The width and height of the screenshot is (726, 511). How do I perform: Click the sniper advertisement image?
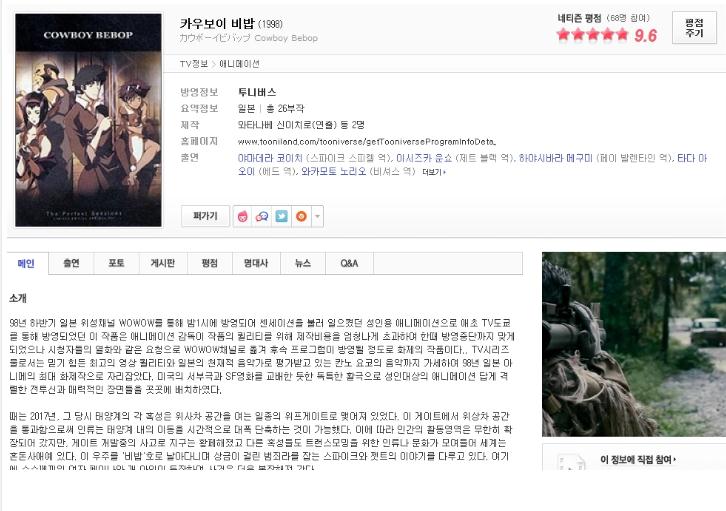(634, 344)
